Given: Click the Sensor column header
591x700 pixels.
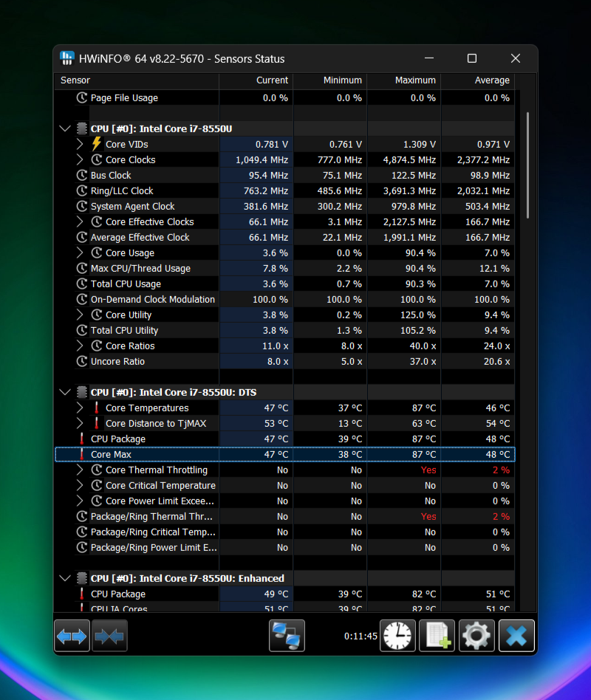Looking at the screenshot, I should (x=137, y=80).
